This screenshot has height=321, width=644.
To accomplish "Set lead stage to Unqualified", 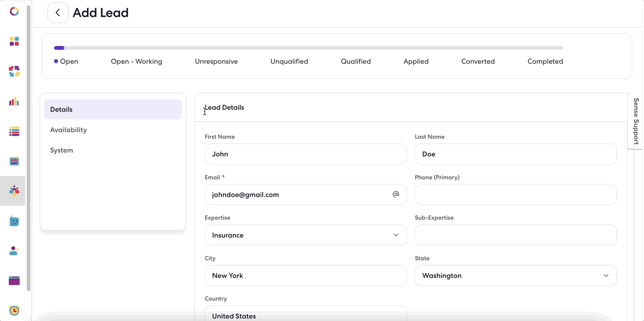I will (289, 61).
